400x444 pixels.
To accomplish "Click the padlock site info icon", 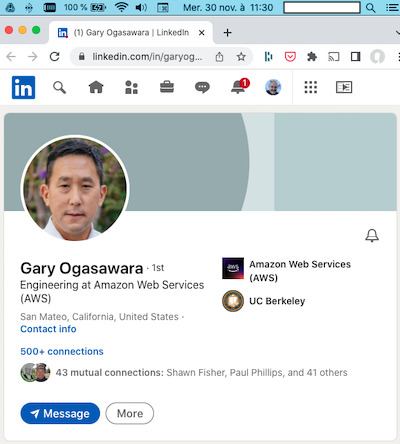I will (81, 57).
